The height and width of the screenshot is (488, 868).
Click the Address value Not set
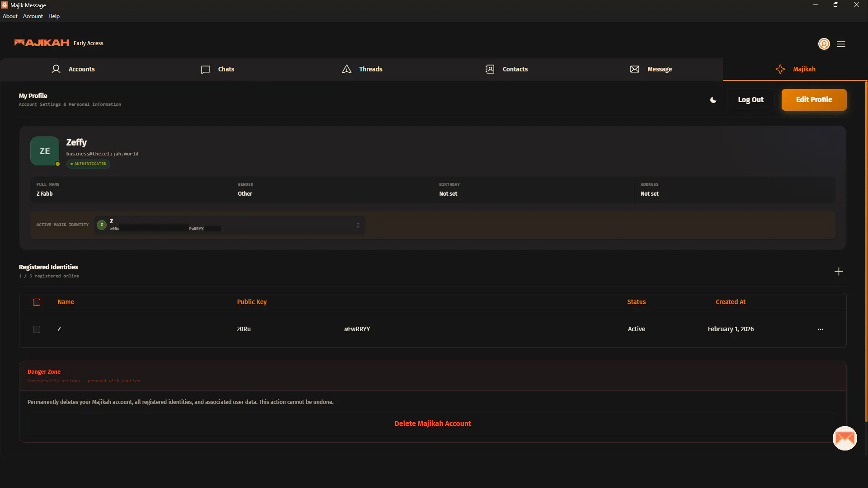(649, 194)
